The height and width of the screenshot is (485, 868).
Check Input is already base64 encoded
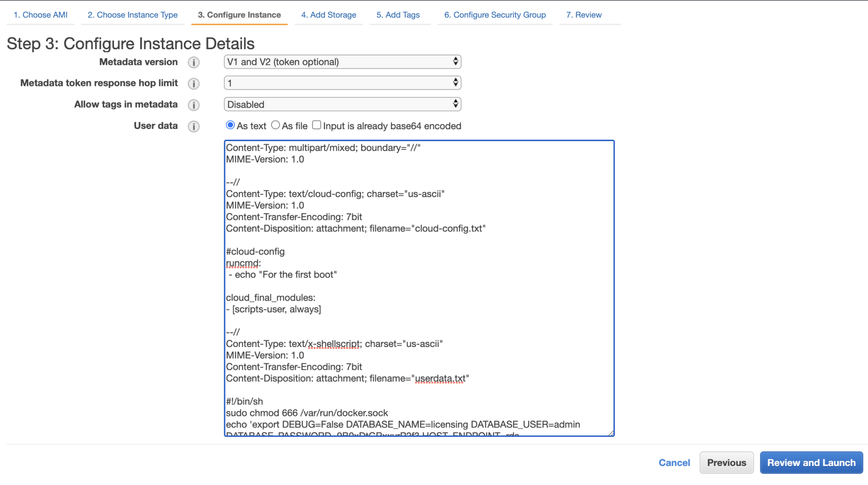coord(317,125)
